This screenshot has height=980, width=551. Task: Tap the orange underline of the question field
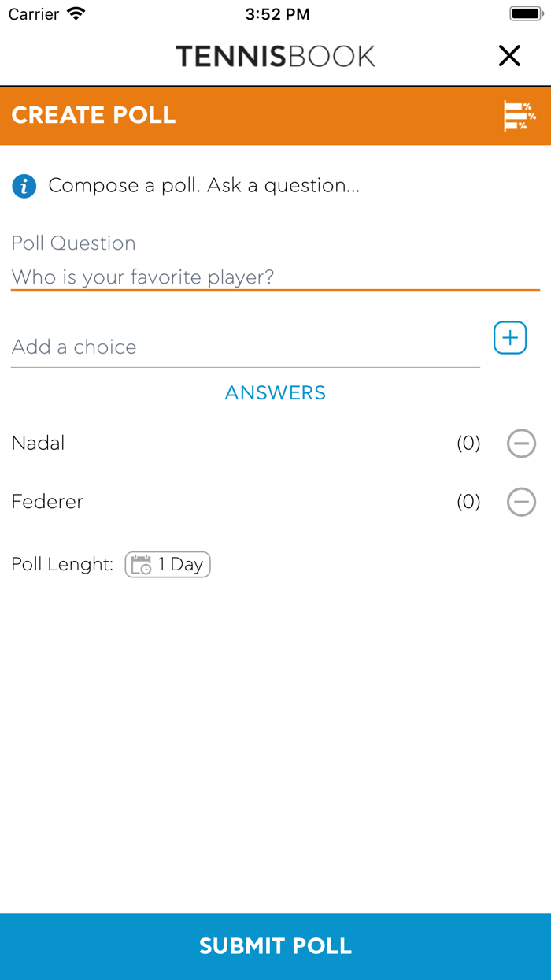pyautogui.click(x=275, y=291)
